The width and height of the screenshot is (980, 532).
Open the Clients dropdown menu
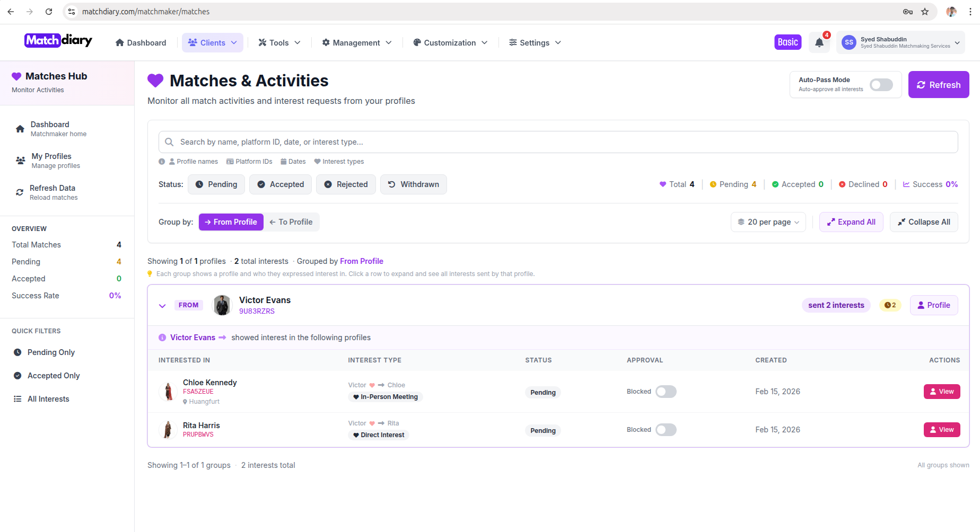point(212,42)
